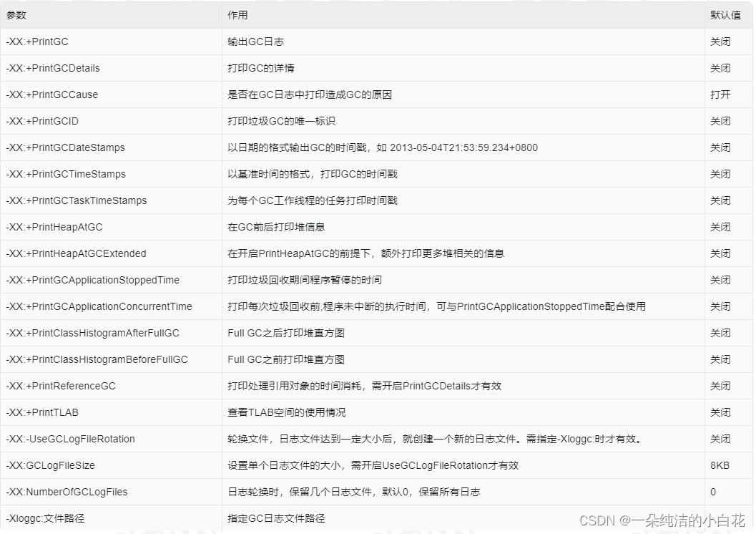This screenshot has height=534, width=756.
Task: Click the 轮换文件 log rotation description
Action: [x=434, y=440]
